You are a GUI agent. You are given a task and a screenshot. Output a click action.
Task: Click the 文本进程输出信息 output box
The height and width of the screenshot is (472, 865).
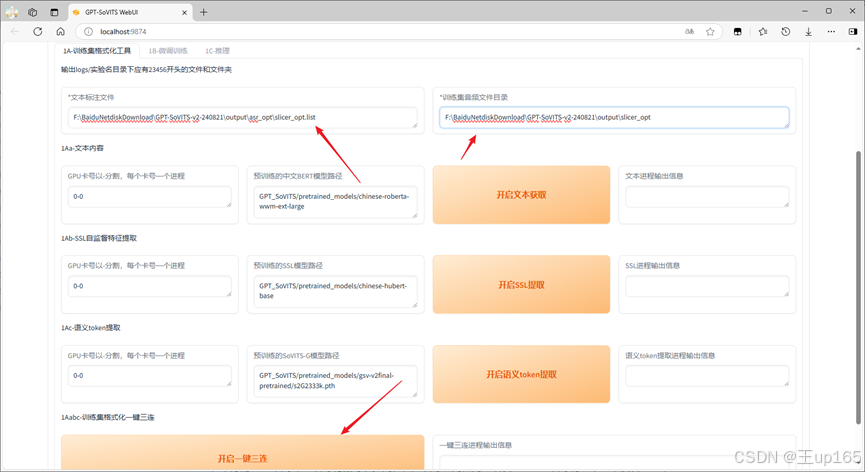tap(707, 197)
